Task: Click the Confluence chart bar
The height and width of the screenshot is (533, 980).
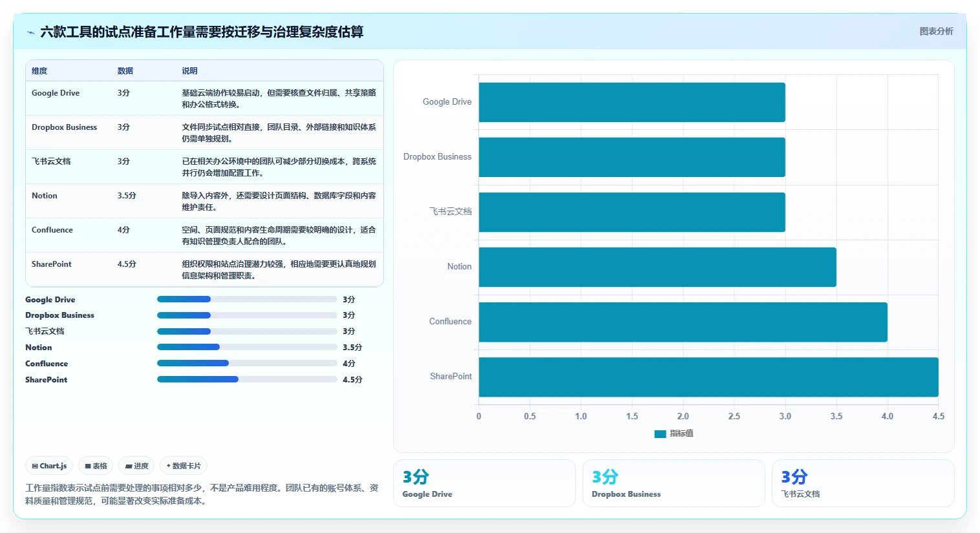Action: click(683, 322)
